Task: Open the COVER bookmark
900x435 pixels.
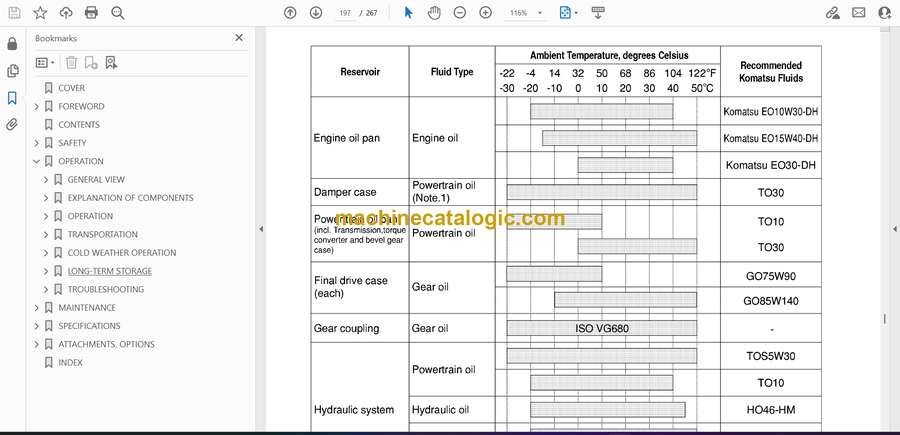Action: click(71, 88)
